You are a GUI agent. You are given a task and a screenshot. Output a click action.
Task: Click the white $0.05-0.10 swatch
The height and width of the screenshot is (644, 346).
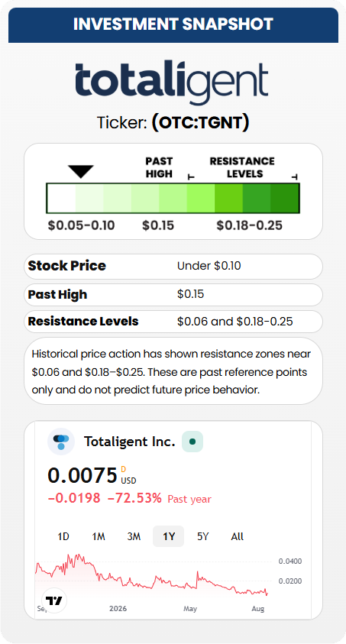tap(62, 198)
